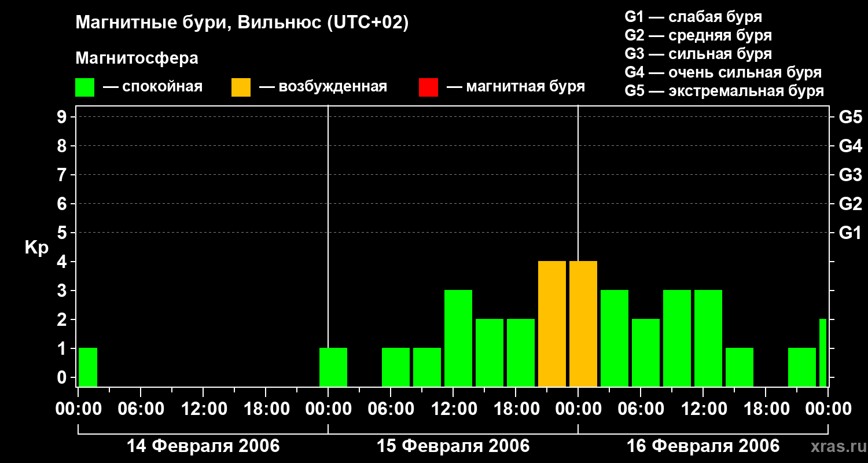Select the orange Kp 4 bar at 21:00, 15 February
Screen dimensions: 868x463
click(x=552, y=324)
